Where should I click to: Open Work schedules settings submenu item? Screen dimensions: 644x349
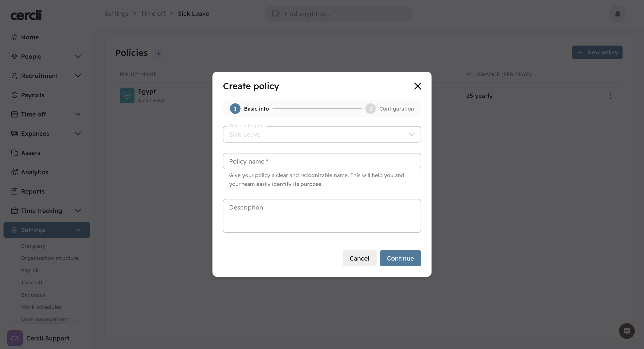41,307
